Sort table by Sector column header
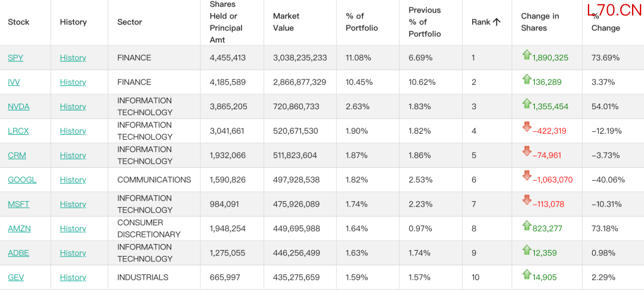Image resolution: width=644 pixels, height=290 pixels. 130,22
